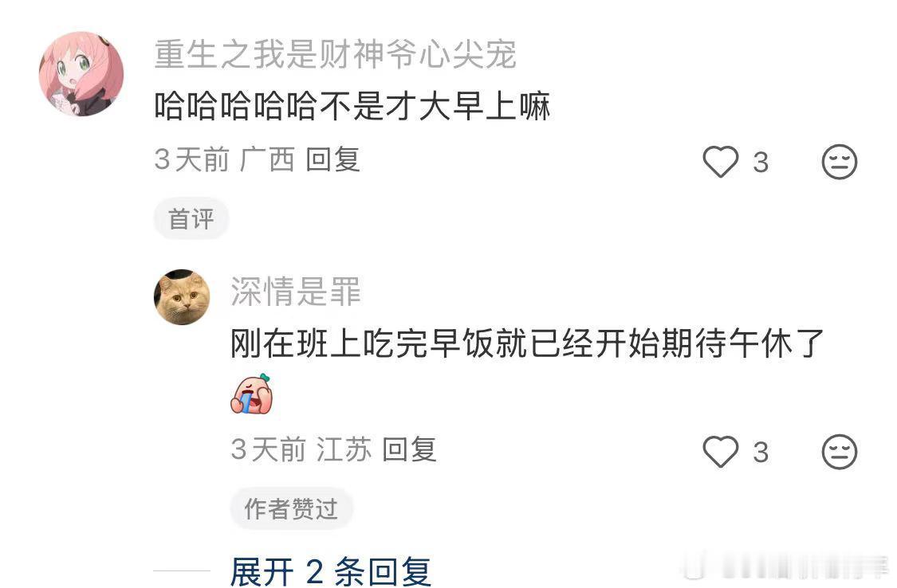
Task: Tap the like count beside the reply's heart
Action: [x=761, y=453]
